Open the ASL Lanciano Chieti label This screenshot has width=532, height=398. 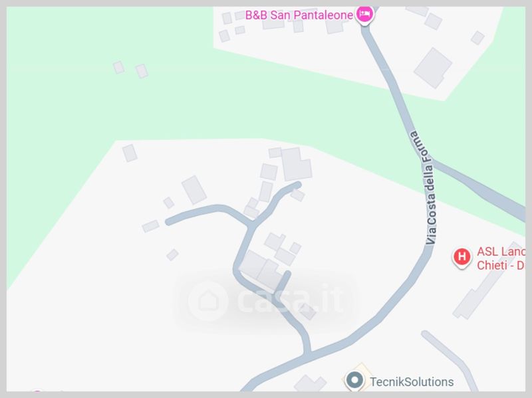501,258
